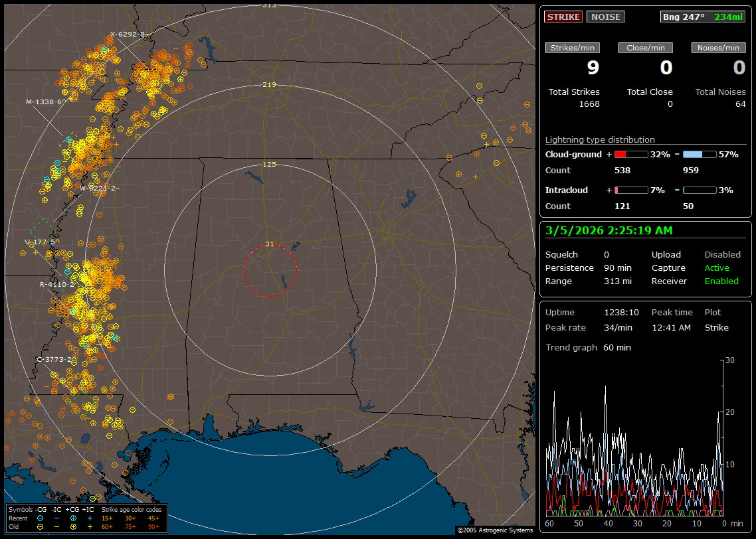
Task: Toggle the STRIKE mode button
Action: (563, 17)
